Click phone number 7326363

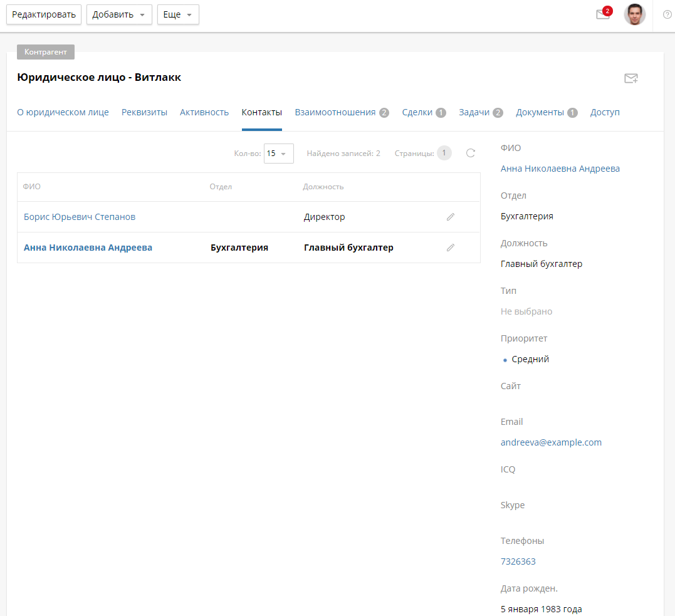(518, 561)
